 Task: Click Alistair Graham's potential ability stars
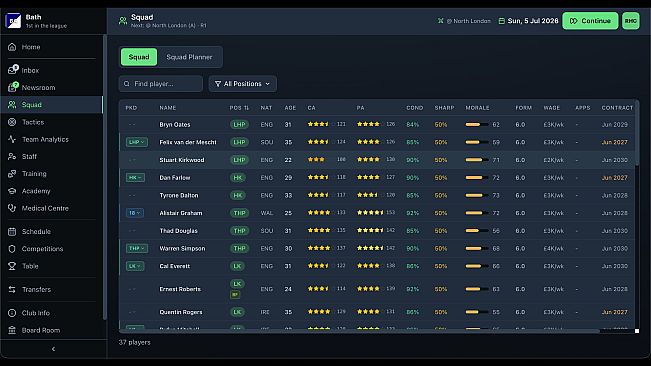pyautogui.click(x=370, y=212)
